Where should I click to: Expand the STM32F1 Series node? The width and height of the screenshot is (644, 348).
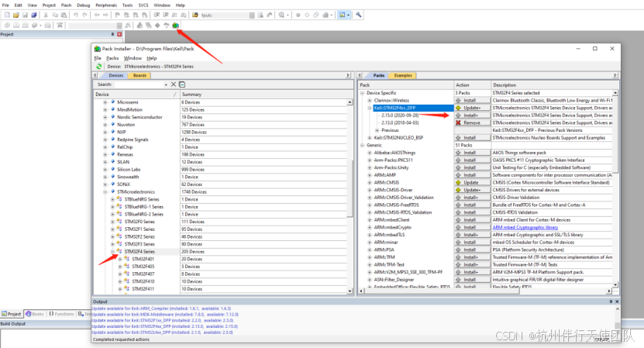[x=112, y=229]
